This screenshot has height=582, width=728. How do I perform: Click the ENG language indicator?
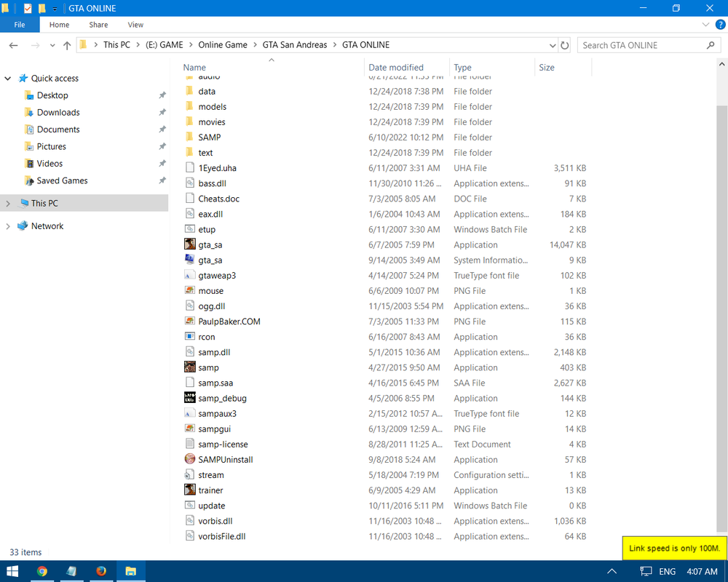(667, 571)
